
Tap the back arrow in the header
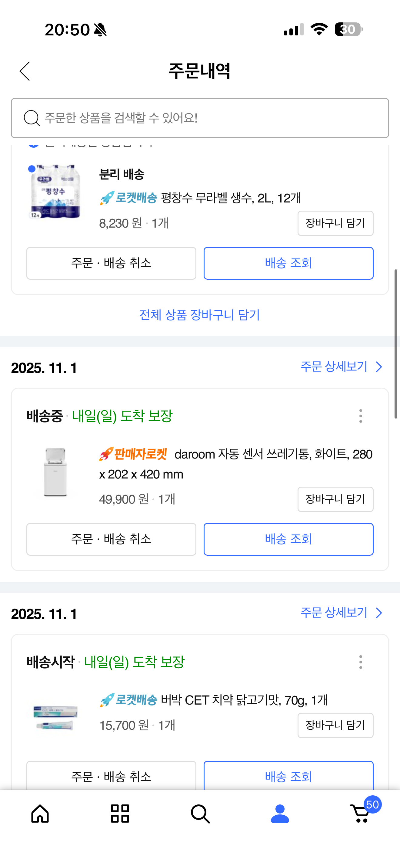(x=25, y=71)
